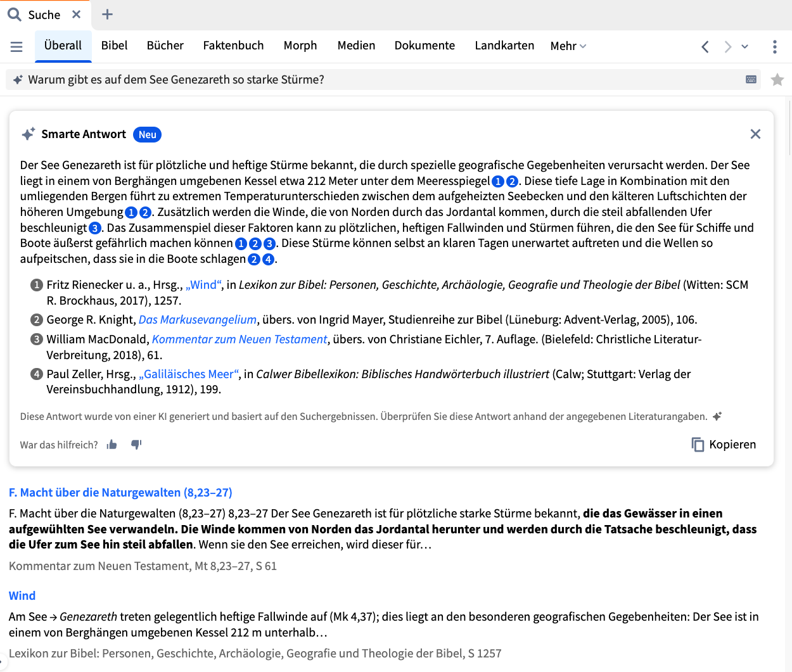Open the „Wind“ link in footnote 1

tap(204, 285)
